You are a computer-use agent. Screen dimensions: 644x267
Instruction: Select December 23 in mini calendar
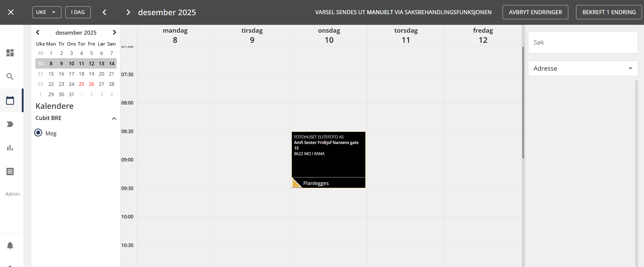(61, 84)
